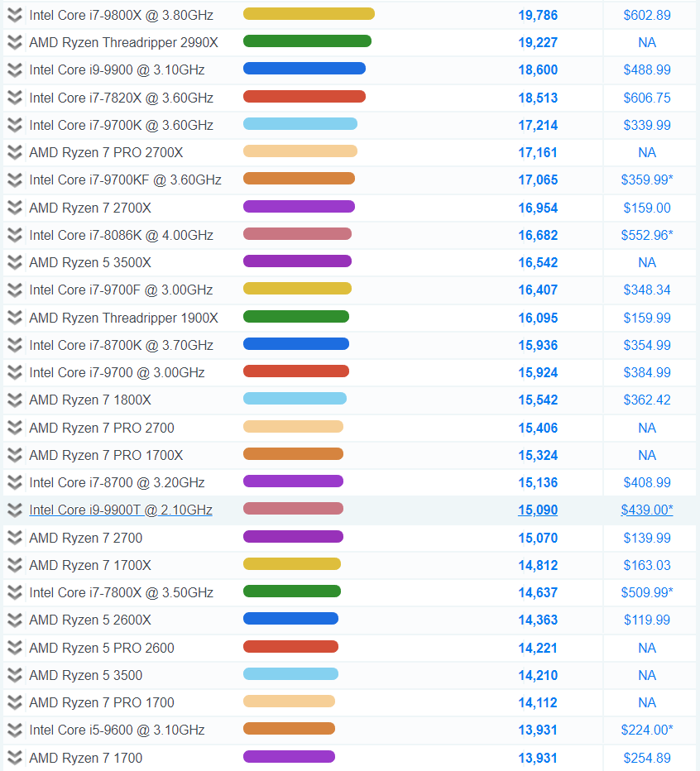Expand chevron for Intel Core i9-9900T

15,510
